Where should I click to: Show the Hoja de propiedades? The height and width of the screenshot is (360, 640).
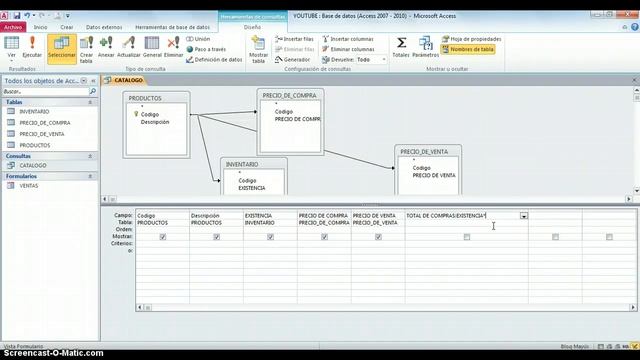coord(471,39)
